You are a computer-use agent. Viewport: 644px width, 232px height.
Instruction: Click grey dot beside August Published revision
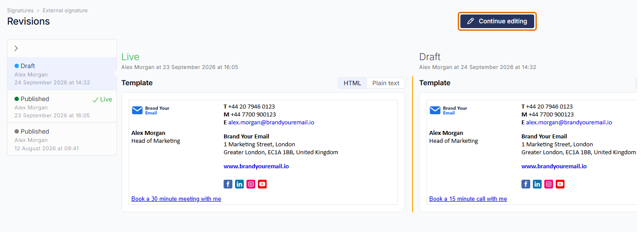coord(17,131)
